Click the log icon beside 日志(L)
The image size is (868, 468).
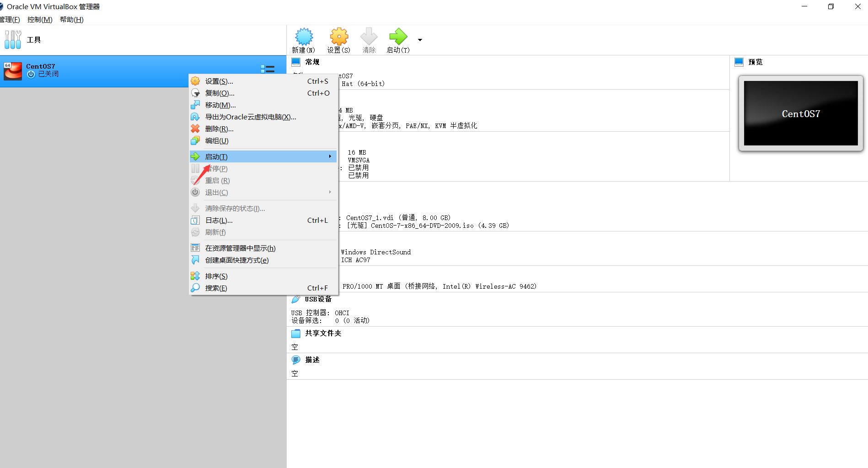195,220
